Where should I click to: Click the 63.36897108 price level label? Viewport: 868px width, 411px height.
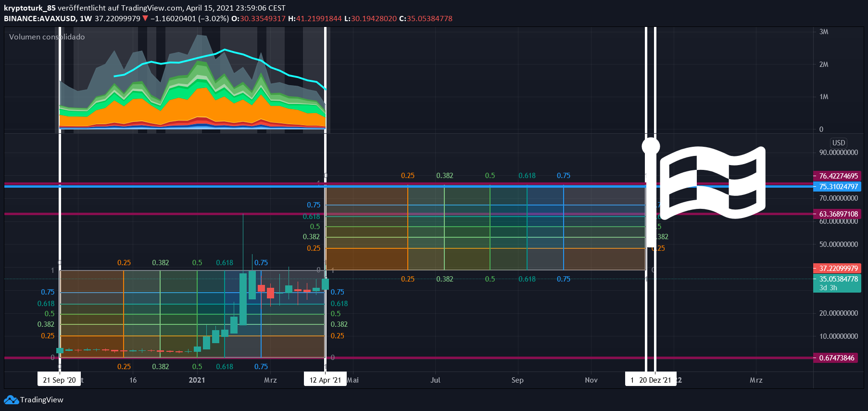[838, 214]
